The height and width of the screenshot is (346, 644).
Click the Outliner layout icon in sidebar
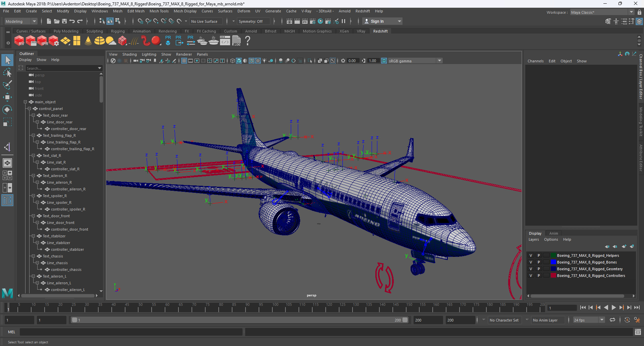pos(7,200)
